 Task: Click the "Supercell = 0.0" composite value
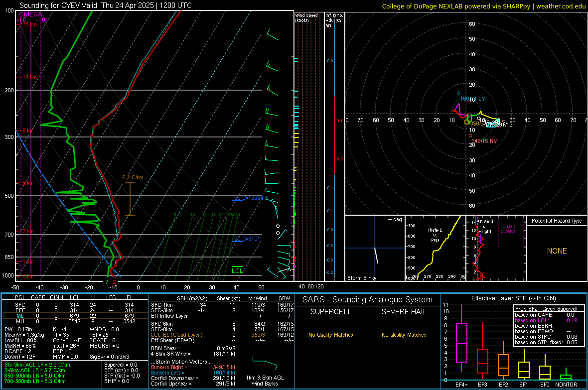point(121,365)
